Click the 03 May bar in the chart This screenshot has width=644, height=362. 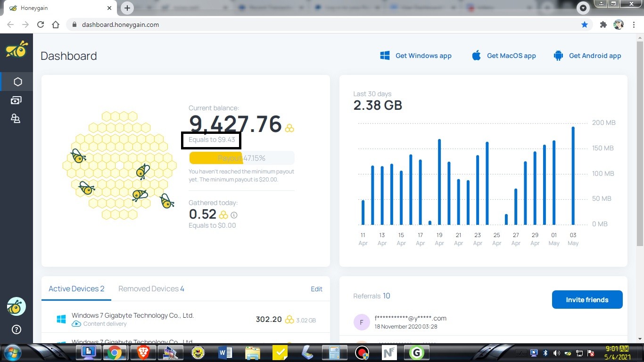[x=573, y=176]
